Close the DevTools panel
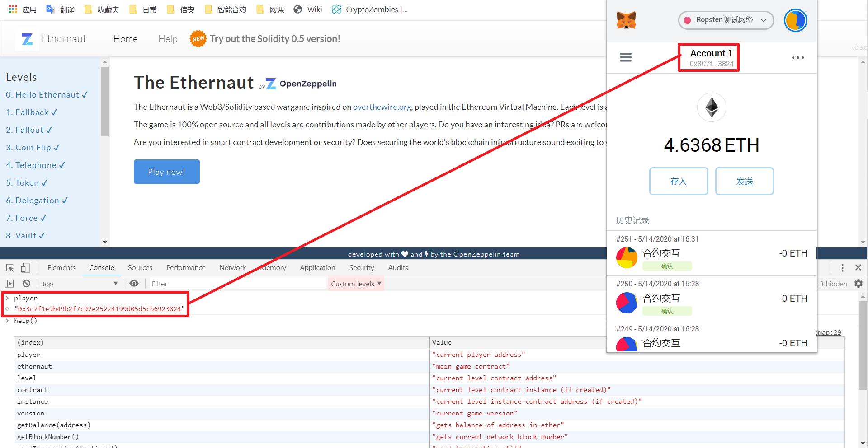Image resolution: width=868 pixels, height=448 pixels. (x=858, y=268)
